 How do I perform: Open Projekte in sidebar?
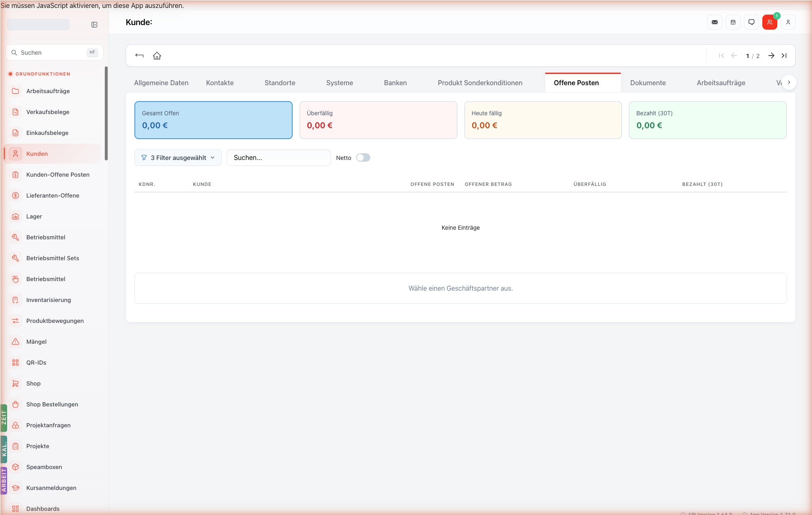click(x=53, y=446)
